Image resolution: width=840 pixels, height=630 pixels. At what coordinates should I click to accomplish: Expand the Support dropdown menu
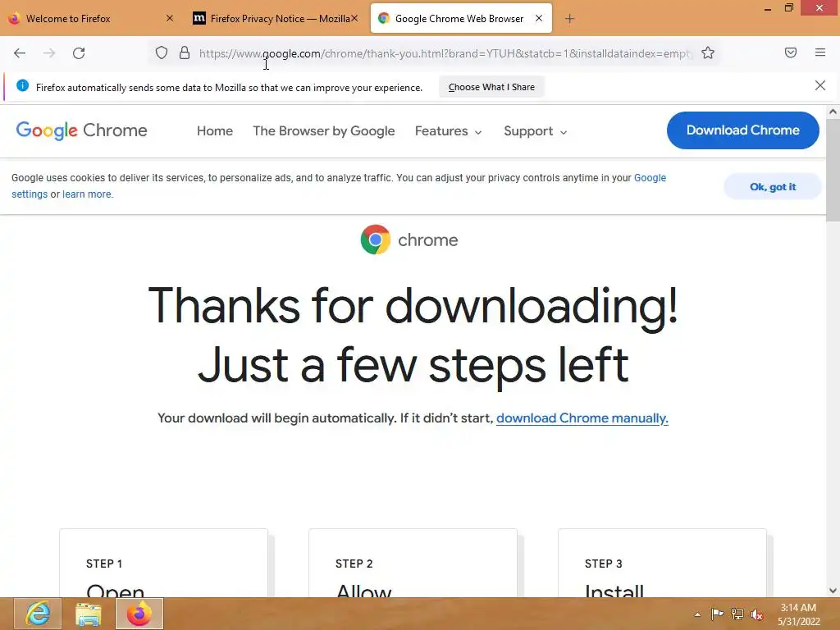click(x=535, y=130)
